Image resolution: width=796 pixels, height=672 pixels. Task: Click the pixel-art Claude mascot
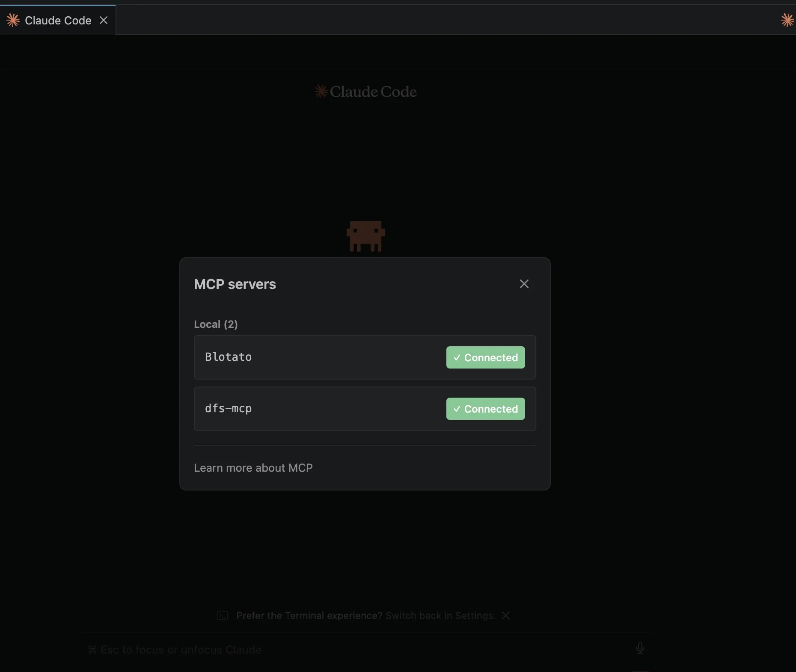[365, 236]
